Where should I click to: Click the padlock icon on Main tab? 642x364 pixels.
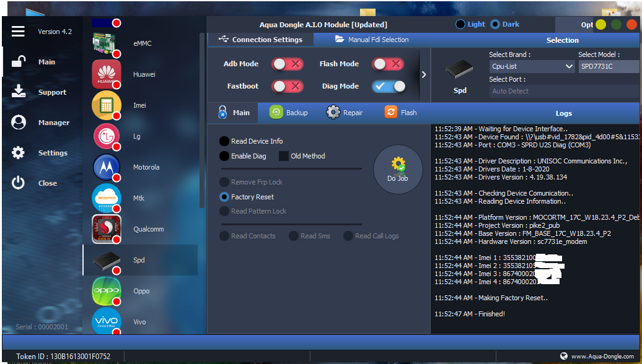click(x=222, y=112)
